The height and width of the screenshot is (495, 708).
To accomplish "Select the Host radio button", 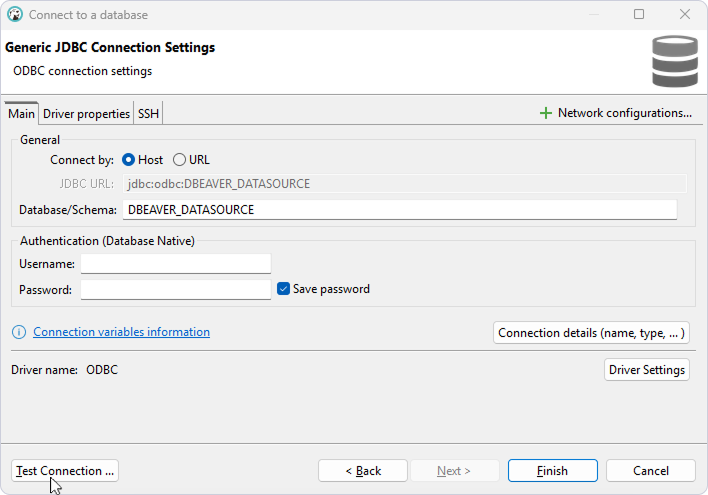I will (x=128, y=160).
